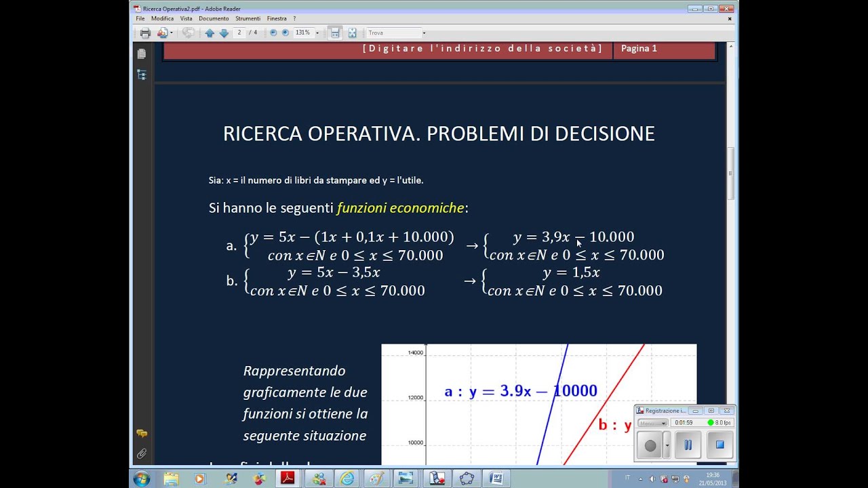Open the Documento menu
Viewport: 868px width, 488px height.
(214, 18)
